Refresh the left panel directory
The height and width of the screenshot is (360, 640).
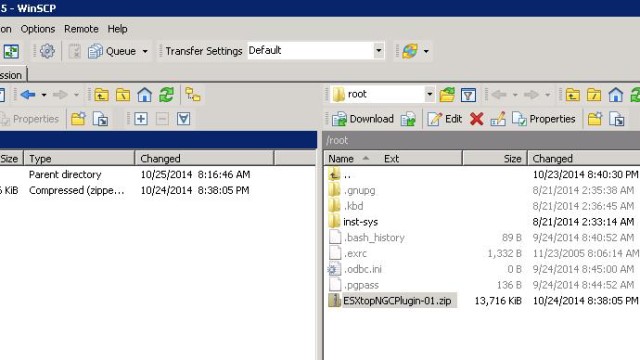pos(167,95)
